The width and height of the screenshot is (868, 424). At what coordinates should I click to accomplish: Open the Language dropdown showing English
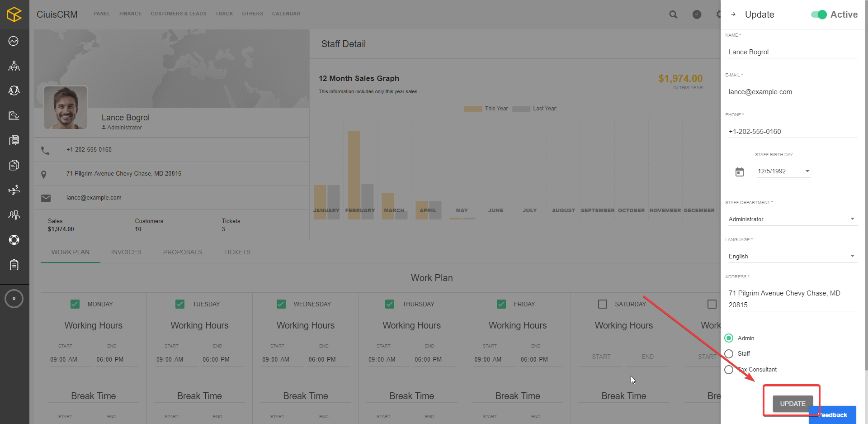coord(853,256)
